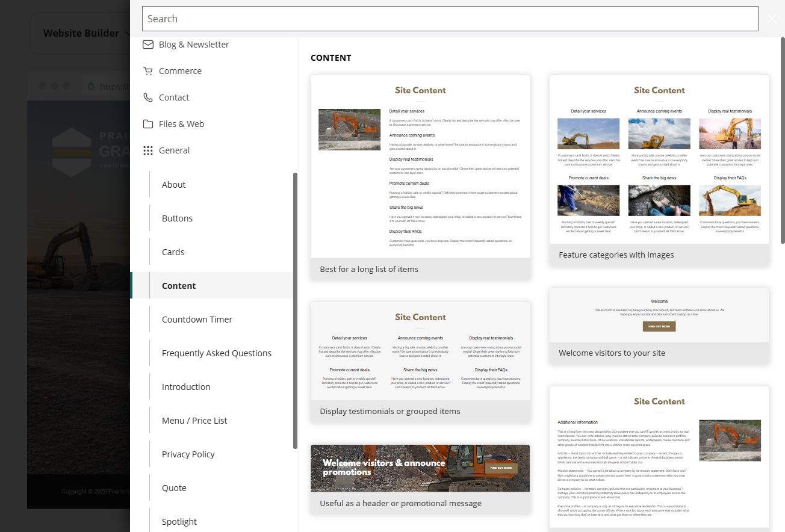Select the Cards section type
The image size is (785, 532).
click(x=173, y=252)
